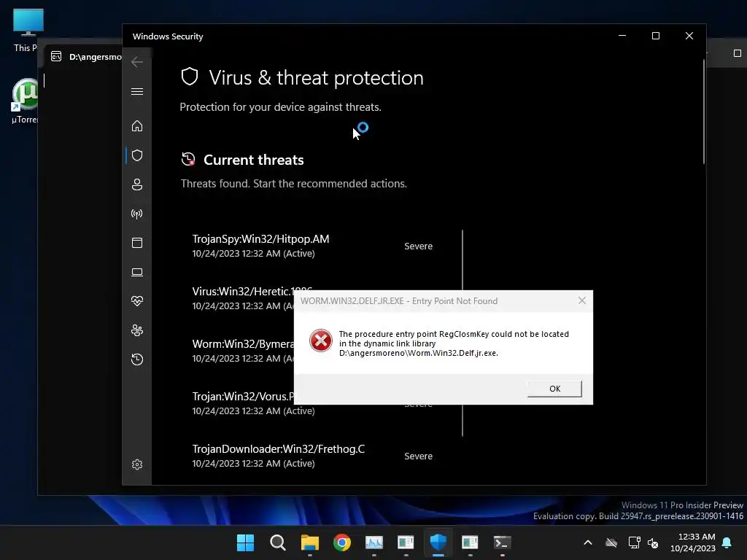Click the Severe label beside Frethog.C

pyautogui.click(x=418, y=456)
